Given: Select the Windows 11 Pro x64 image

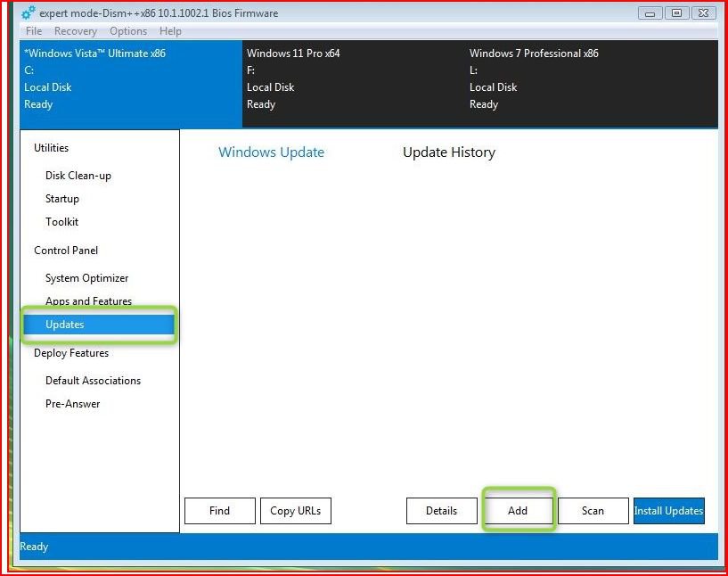Looking at the screenshot, I should (x=354, y=84).
